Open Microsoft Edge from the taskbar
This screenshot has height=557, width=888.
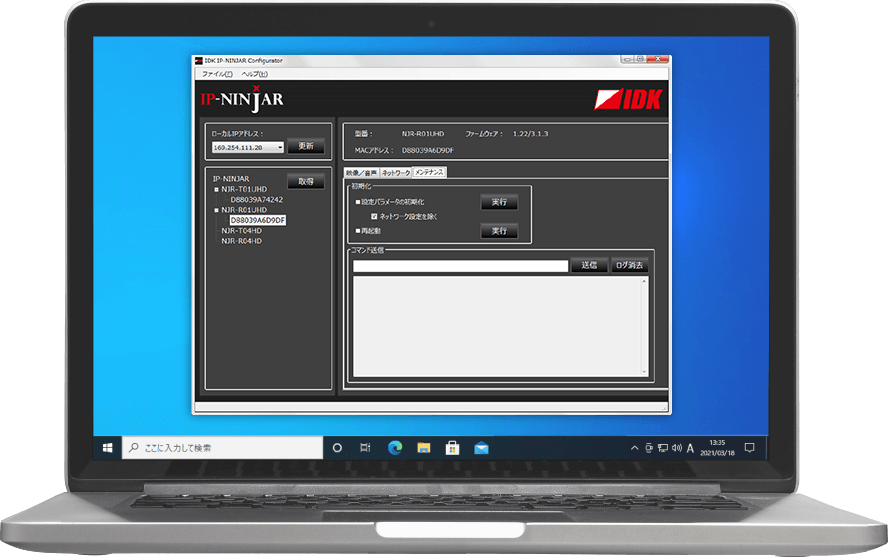point(394,447)
